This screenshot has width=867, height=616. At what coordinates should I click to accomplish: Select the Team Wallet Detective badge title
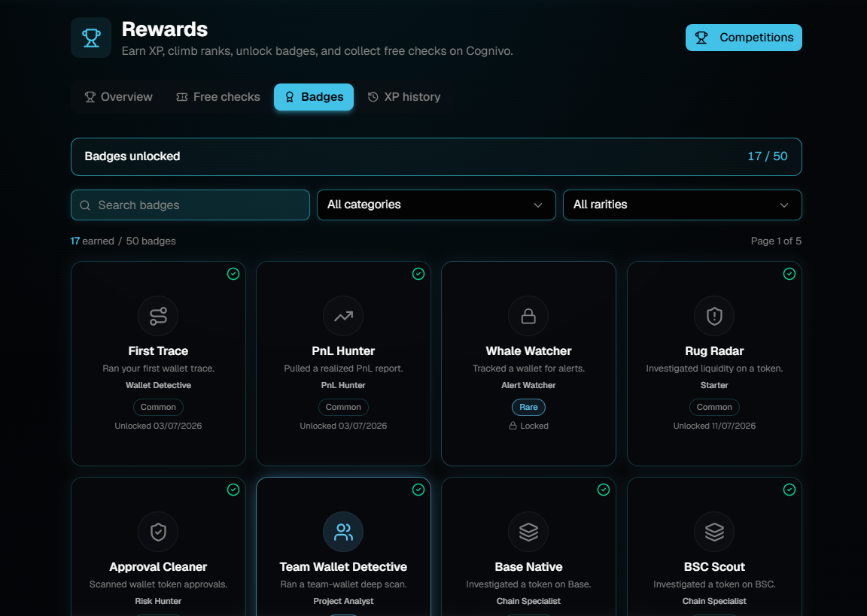click(x=343, y=567)
